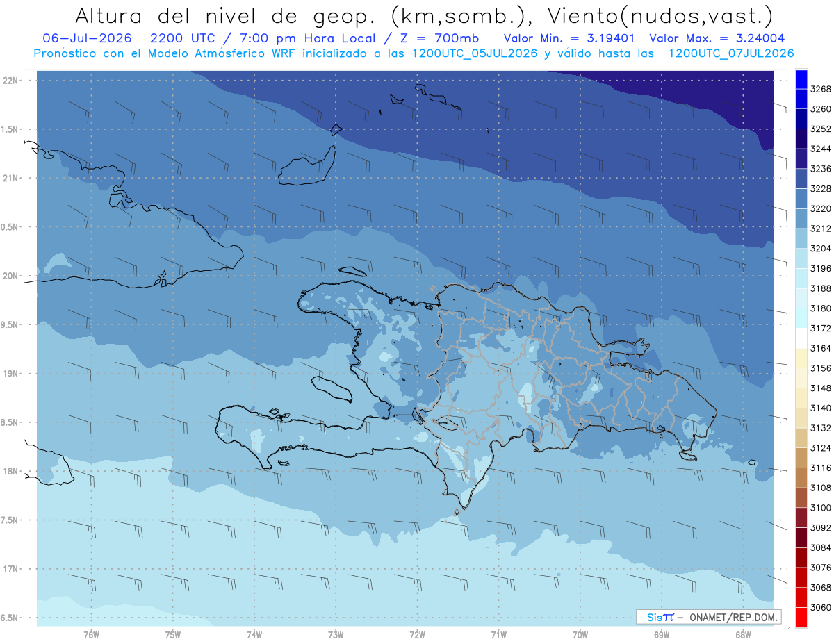Click the '0.5N' latitude label

point(10,227)
